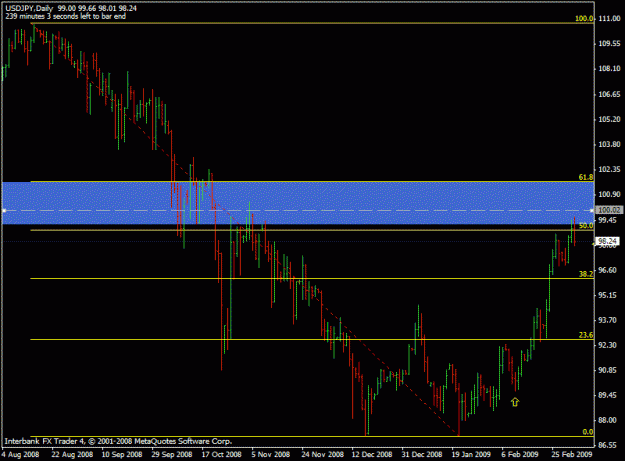Screen dimensions: 625x461
Task: Click the 106.65 price scale value
Action: pyautogui.click(x=609, y=94)
